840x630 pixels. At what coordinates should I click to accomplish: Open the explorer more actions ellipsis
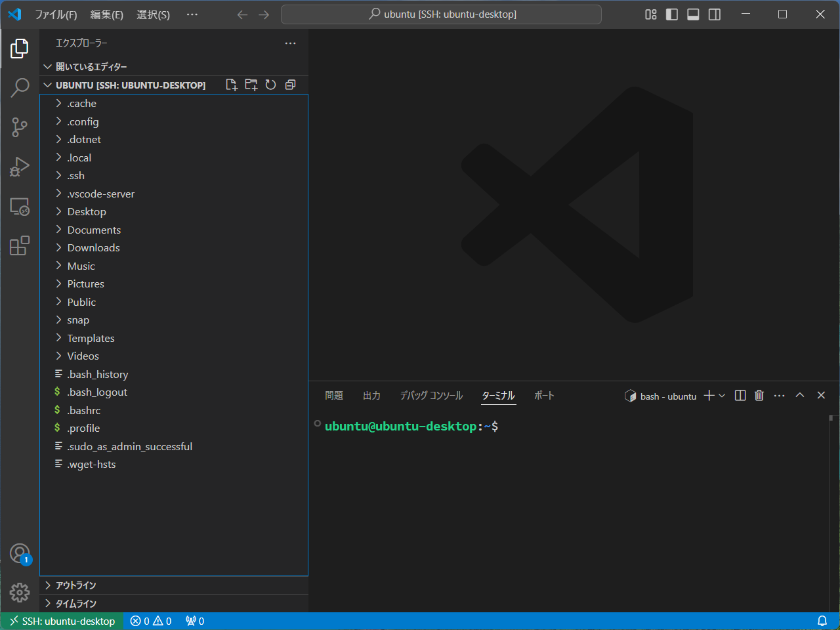[x=290, y=43]
